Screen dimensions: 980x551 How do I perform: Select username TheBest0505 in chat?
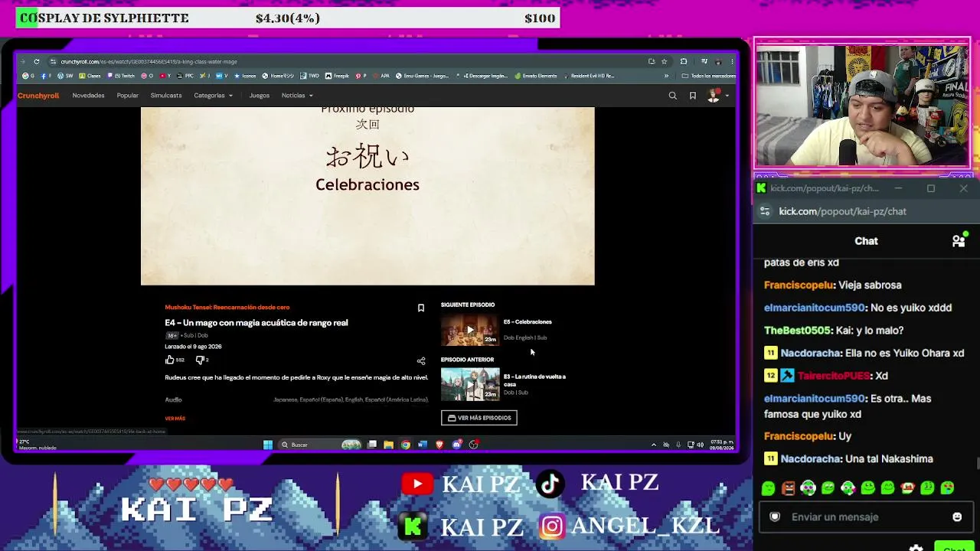point(797,331)
